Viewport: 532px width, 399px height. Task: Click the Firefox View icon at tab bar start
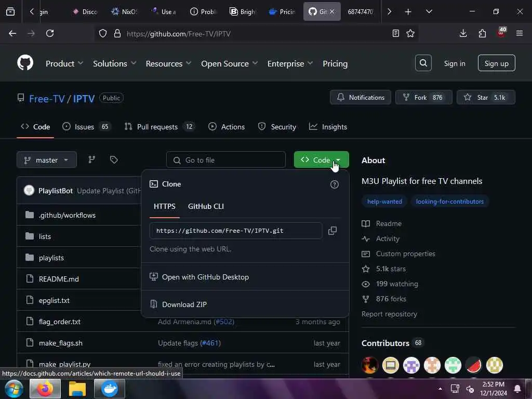click(x=10, y=12)
